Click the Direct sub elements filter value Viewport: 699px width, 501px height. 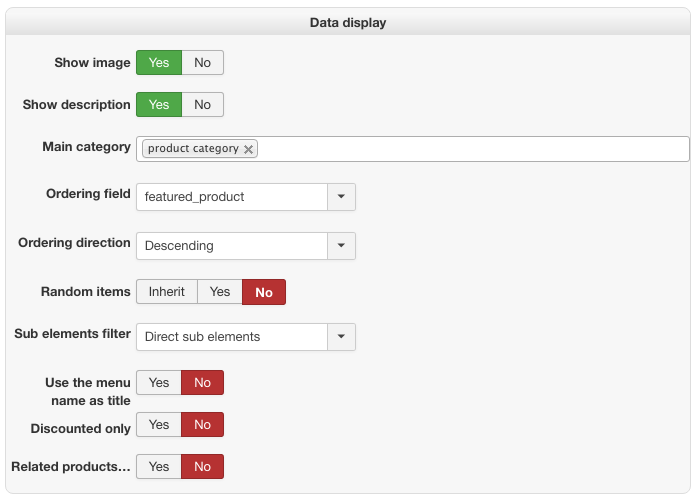point(232,337)
